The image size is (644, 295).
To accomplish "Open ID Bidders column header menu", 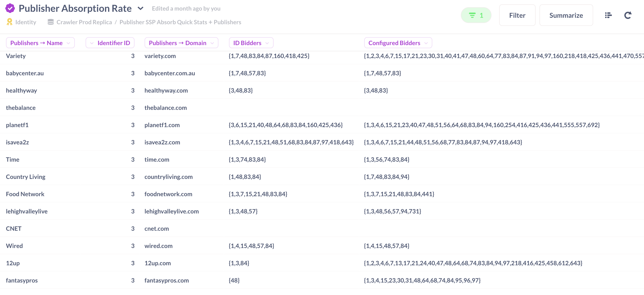I will [251, 43].
